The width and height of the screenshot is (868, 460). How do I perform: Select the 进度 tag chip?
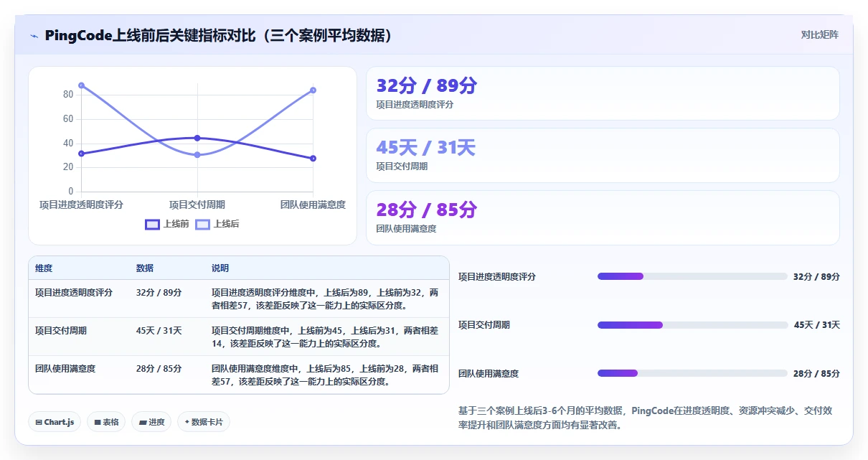[x=151, y=422]
